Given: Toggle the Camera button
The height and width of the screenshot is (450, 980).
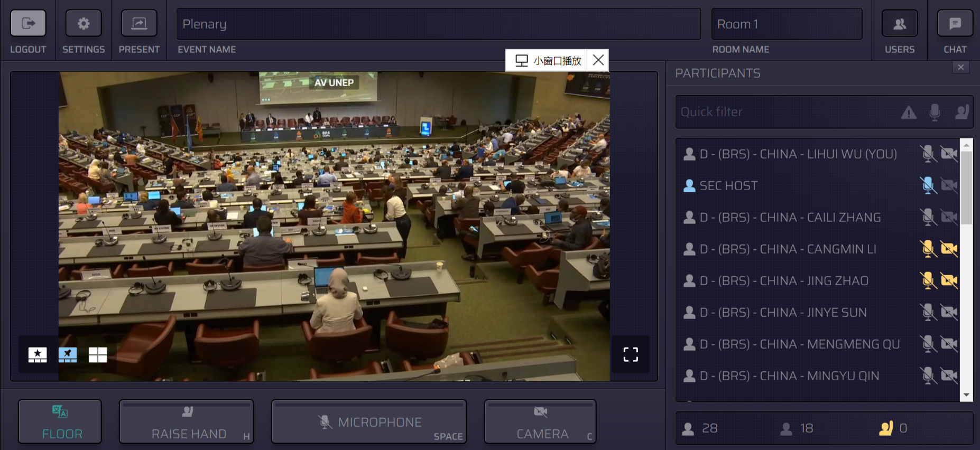Looking at the screenshot, I should point(540,422).
